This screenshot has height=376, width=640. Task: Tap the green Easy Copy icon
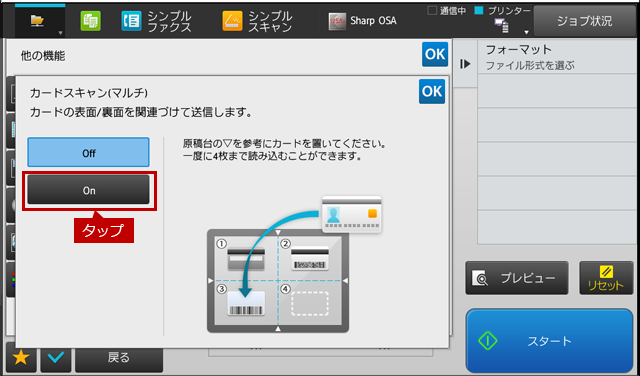90,21
